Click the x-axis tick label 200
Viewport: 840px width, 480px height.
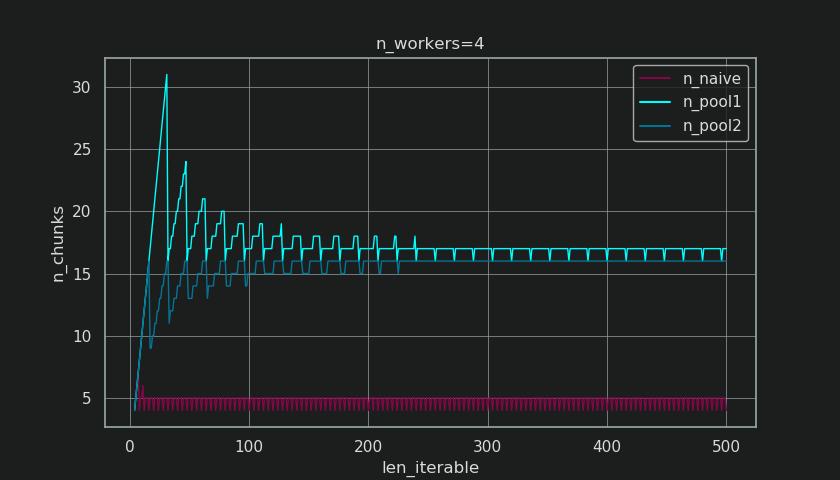click(368, 446)
